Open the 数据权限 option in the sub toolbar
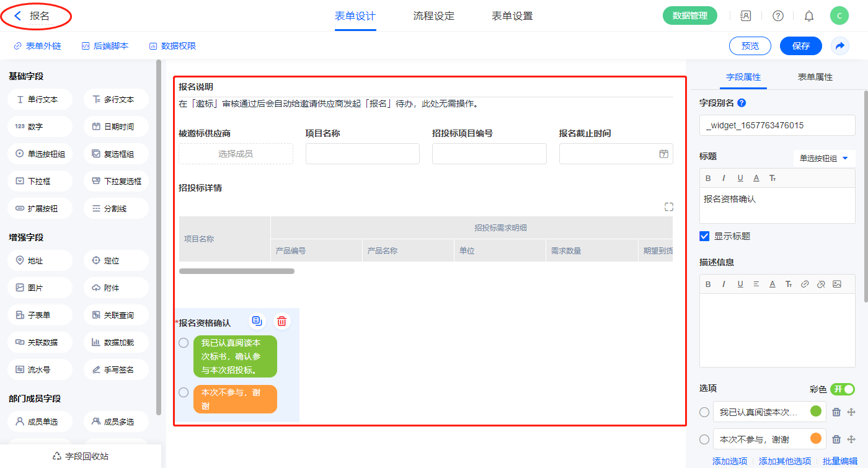868x468 pixels. tap(172, 46)
